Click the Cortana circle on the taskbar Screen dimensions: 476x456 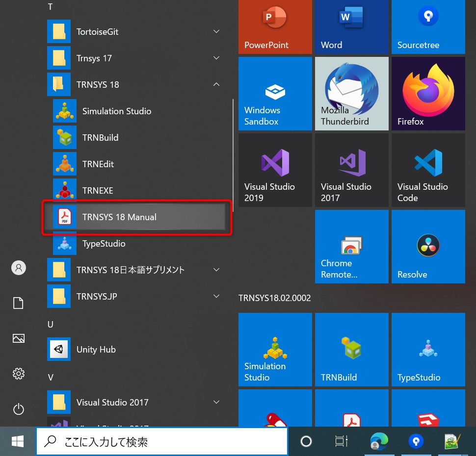306,441
